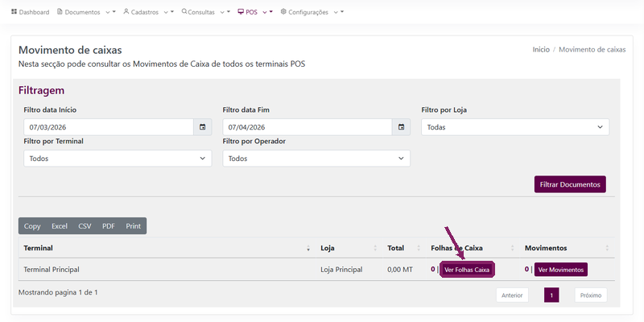This screenshot has height=322, width=644.
Task: Go to Próximo page
Action: click(x=591, y=295)
